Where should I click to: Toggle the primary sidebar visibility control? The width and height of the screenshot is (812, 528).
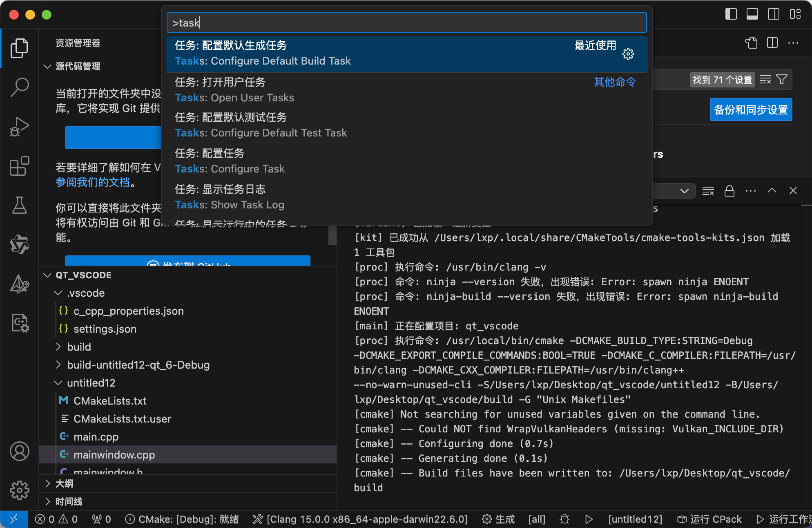(x=731, y=13)
